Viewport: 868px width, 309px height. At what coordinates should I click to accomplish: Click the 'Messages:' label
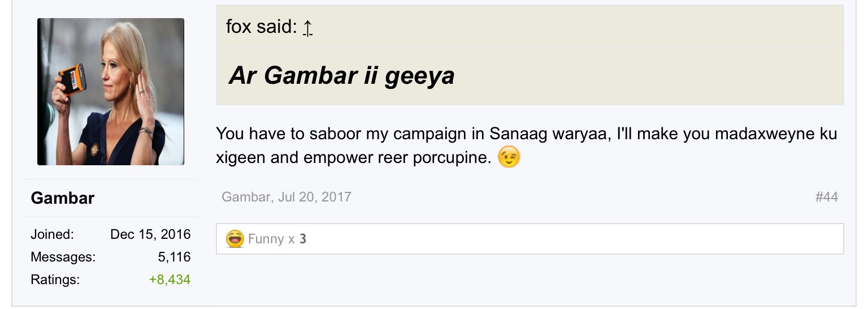pyautogui.click(x=63, y=257)
